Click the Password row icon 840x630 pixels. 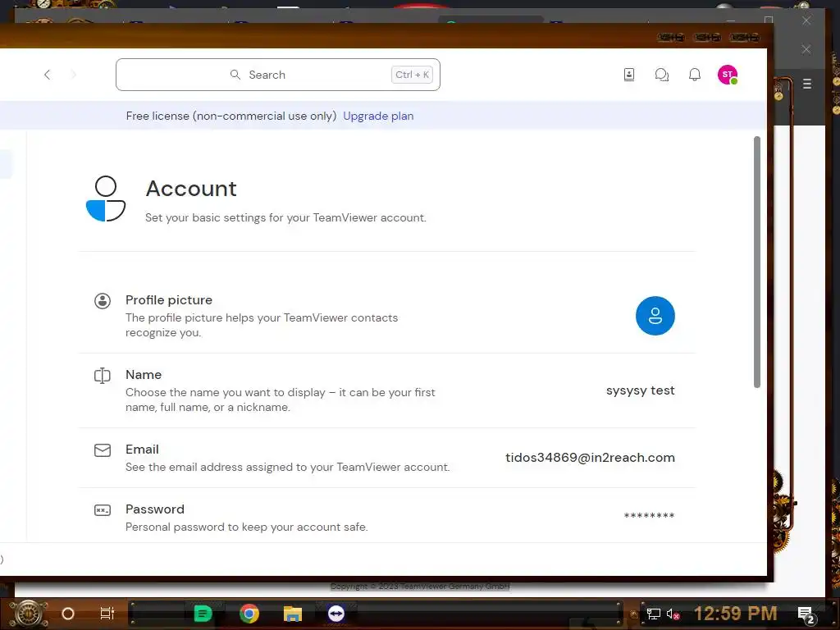click(103, 510)
